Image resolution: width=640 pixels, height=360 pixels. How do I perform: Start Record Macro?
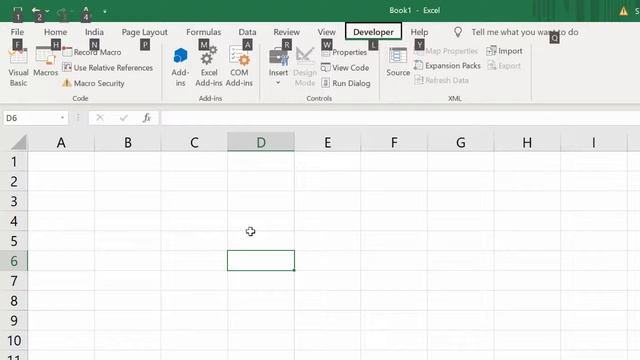point(92,52)
